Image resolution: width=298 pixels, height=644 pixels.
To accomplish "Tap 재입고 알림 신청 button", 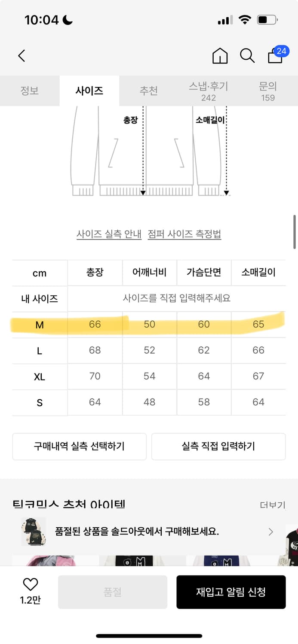I will click(231, 592).
